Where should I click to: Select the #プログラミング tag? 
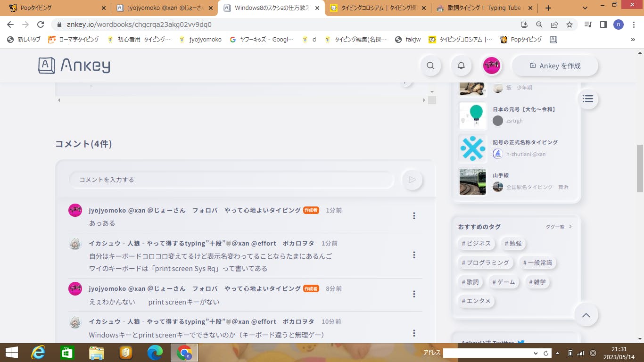click(x=485, y=263)
